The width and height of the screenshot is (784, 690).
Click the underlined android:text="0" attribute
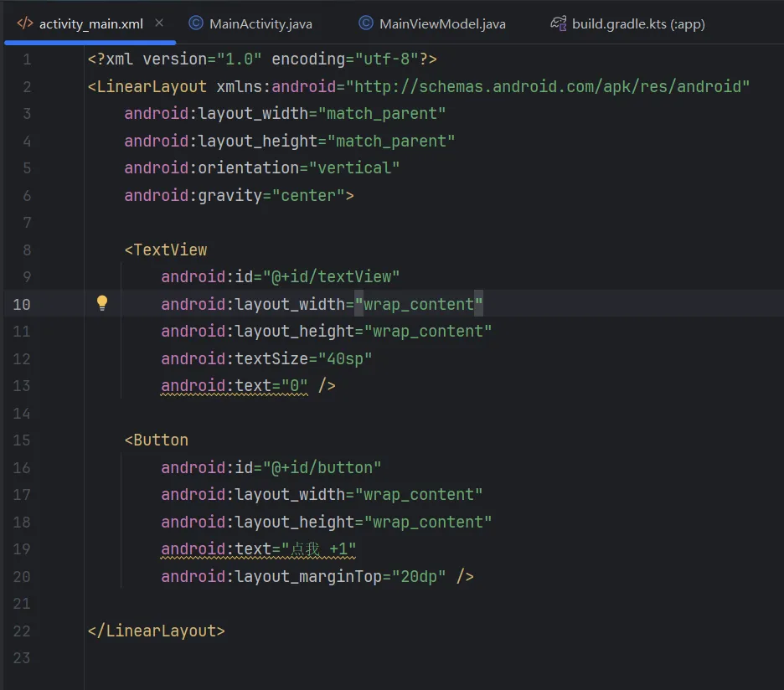[235, 386]
